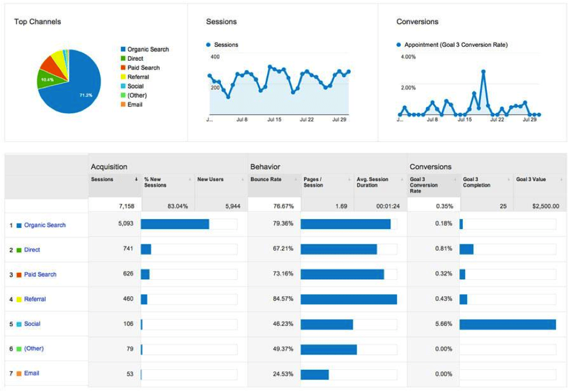
Task: Click average duration value 00:01:24
Action: (x=388, y=206)
